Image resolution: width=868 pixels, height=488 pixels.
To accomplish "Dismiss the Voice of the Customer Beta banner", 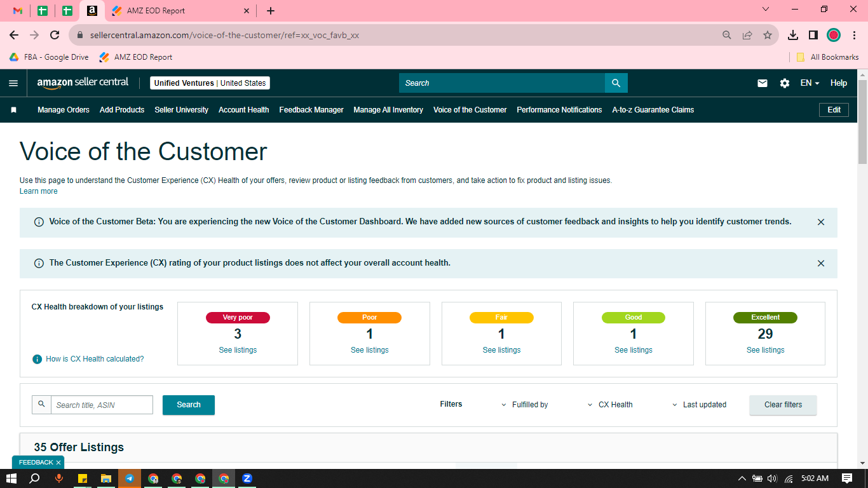I will pos(821,222).
